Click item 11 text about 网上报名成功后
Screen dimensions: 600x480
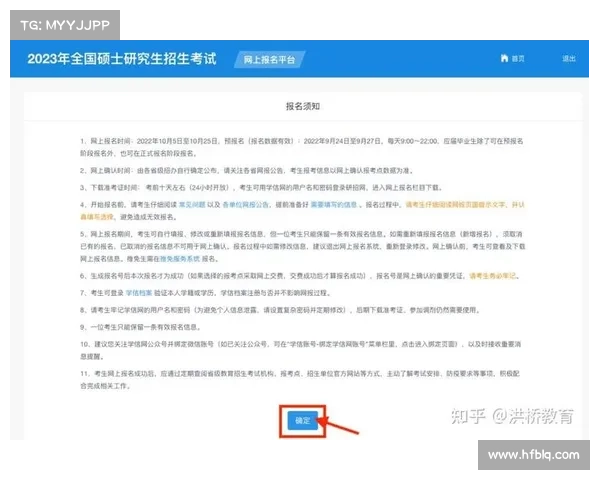300,380
